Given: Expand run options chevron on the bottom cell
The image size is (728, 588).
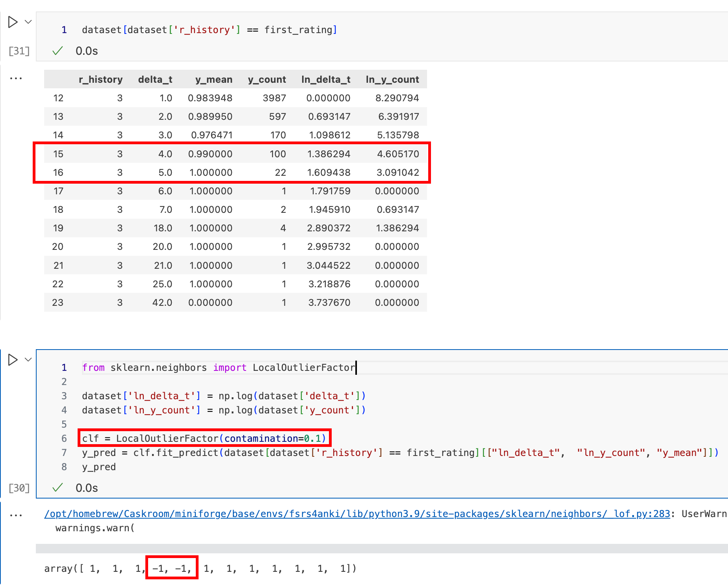Looking at the screenshot, I should click(x=28, y=359).
